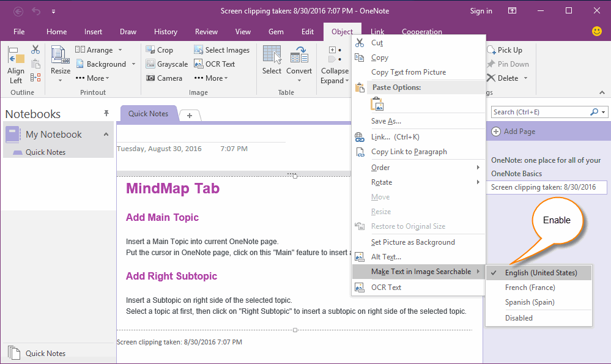Screen dimensions: 611x364
Task: Add a new section tab
Action: (x=190, y=116)
